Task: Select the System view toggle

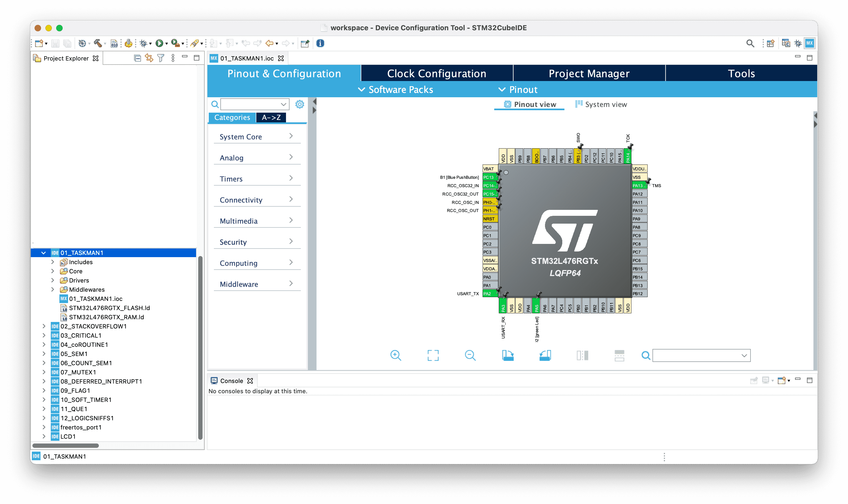Action: (601, 104)
